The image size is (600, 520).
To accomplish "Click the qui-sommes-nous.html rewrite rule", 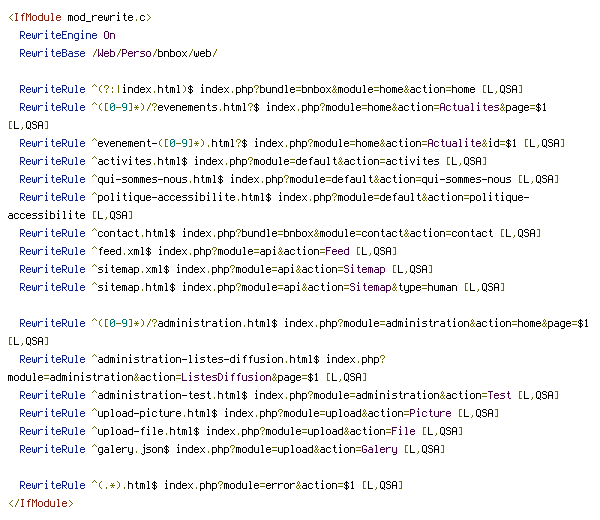I will pos(289,179).
